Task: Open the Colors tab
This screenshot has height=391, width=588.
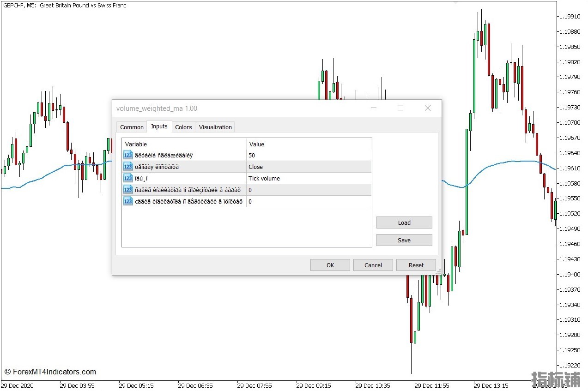Action: 183,127
